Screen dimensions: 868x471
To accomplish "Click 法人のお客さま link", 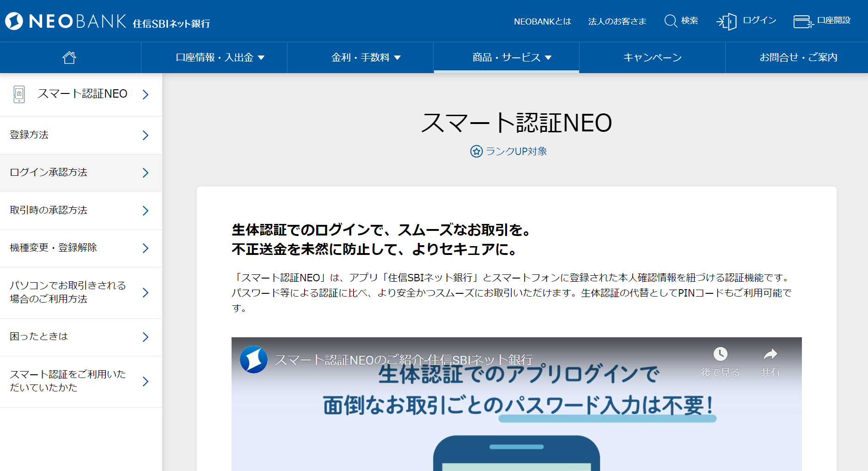I will tap(617, 21).
